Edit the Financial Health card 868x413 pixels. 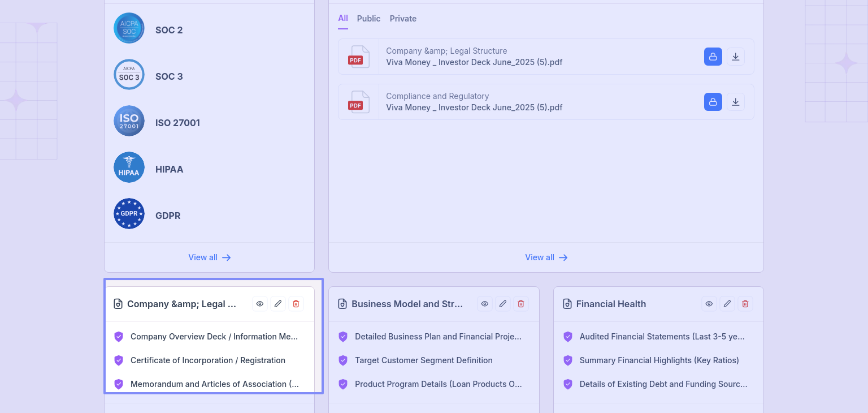point(727,304)
